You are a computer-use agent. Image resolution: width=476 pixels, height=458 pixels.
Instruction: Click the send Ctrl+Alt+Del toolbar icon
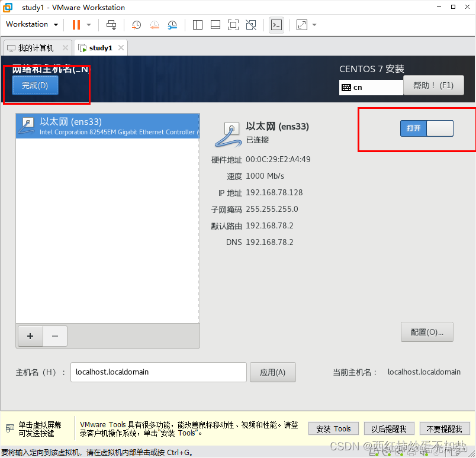coord(111,25)
